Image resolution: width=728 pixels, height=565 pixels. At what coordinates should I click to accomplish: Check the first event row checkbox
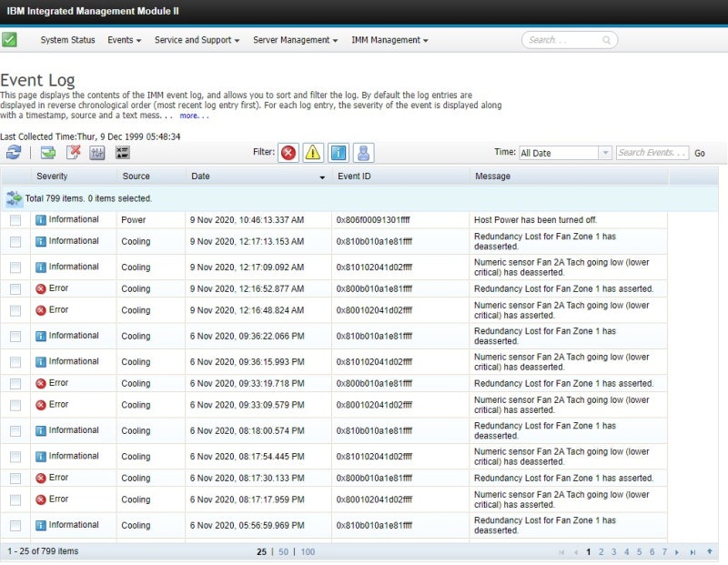tap(15, 219)
